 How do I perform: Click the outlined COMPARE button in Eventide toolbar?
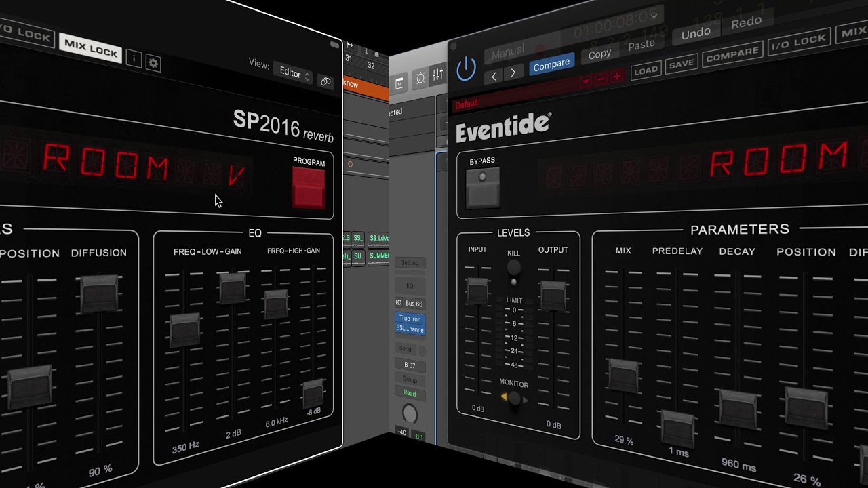732,54
